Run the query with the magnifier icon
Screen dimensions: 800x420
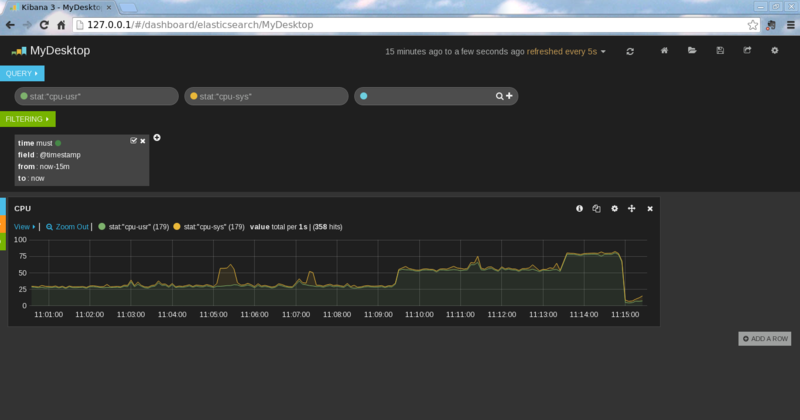(x=499, y=96)
